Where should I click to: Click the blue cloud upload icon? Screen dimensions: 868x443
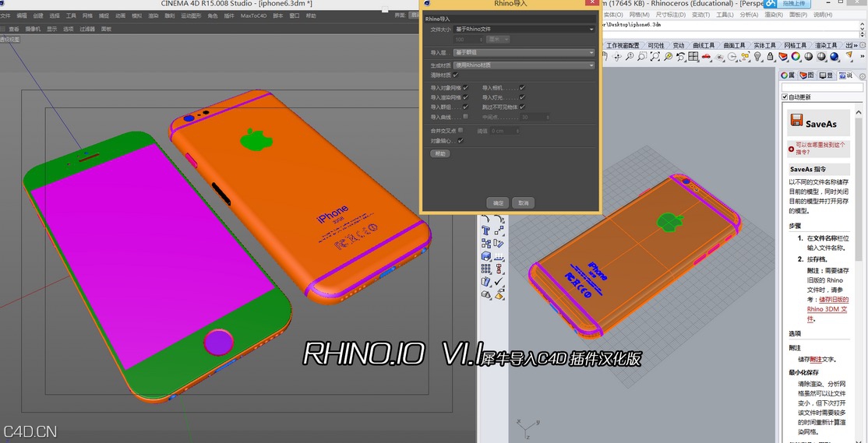coord(770,3)
